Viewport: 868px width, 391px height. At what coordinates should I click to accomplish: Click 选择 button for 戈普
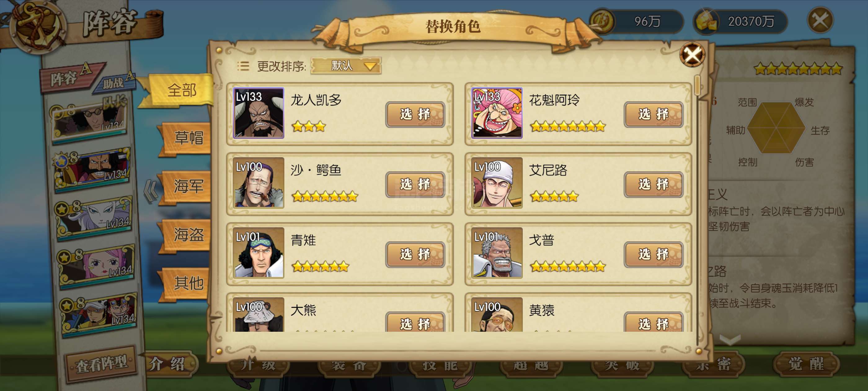[x=653, y=254]
